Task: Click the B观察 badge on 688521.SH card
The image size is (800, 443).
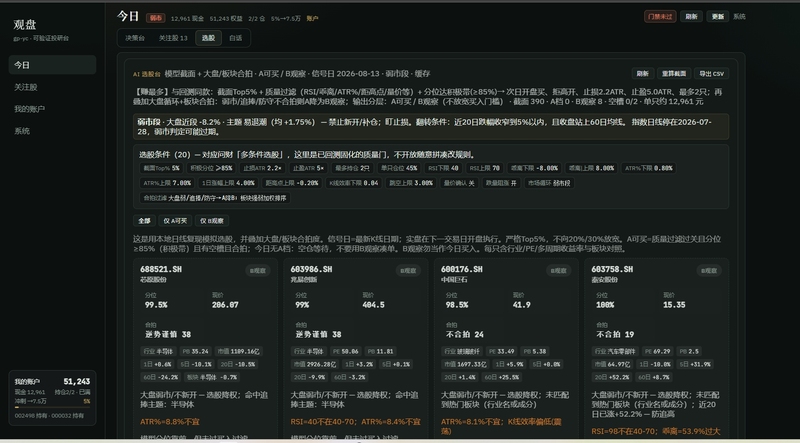Action: (258, 270)
